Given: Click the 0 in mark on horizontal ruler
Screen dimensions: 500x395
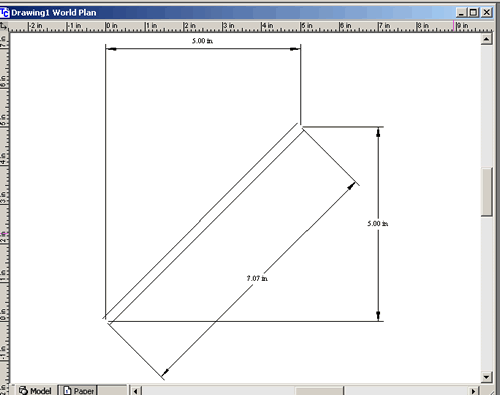Looking at the screenshot, I should [x=111, y=26].
